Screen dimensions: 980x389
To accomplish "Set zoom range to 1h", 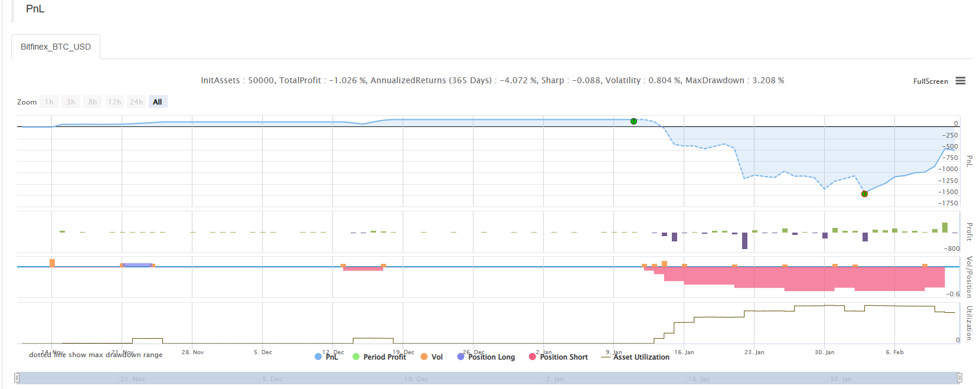I will [x=49, y=102].
